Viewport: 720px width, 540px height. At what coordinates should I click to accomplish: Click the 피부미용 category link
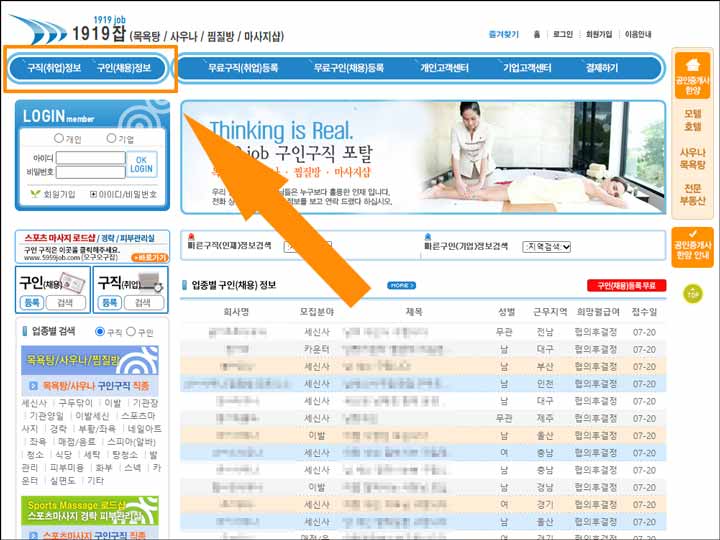(67, 467)
